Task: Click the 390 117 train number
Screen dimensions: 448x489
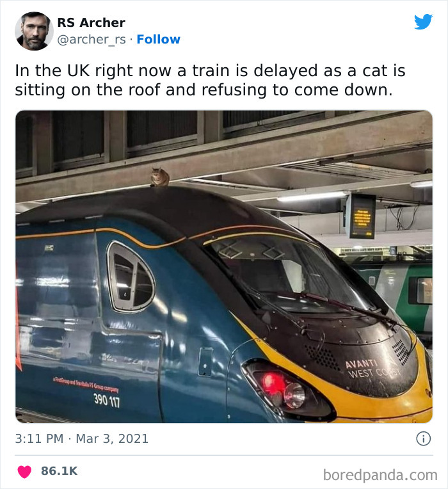Action: pyautogui.click(x=107, y=400)
